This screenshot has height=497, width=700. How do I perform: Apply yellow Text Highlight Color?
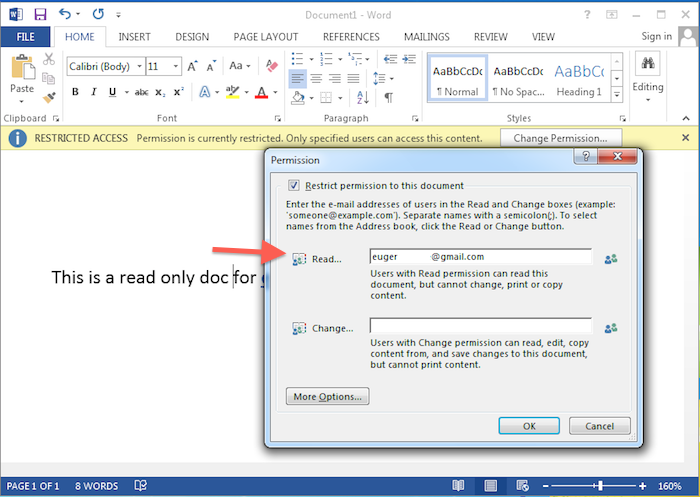click(x=232, y=92)
